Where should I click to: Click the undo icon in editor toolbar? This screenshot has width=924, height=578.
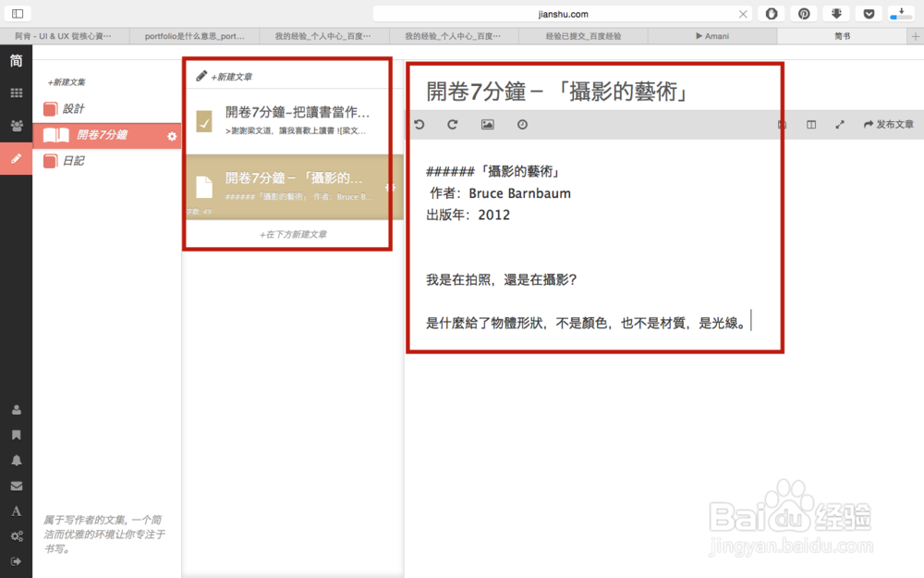point(420,124)
